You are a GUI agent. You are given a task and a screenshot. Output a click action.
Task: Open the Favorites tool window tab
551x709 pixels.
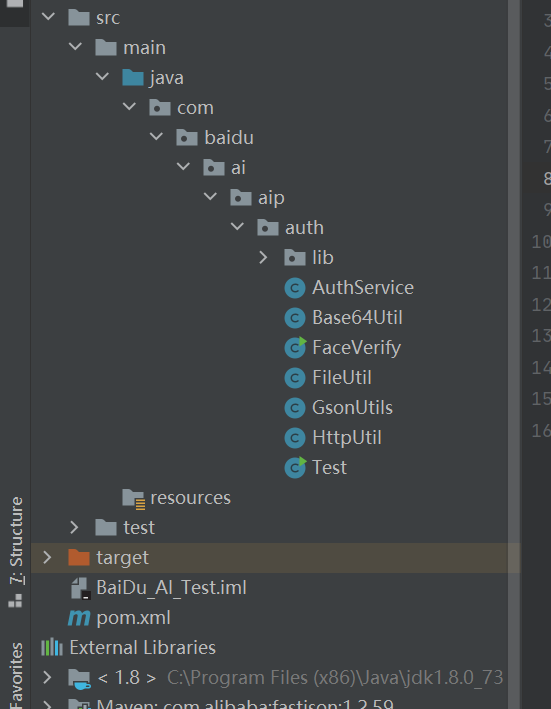click(x=16, y=675)
